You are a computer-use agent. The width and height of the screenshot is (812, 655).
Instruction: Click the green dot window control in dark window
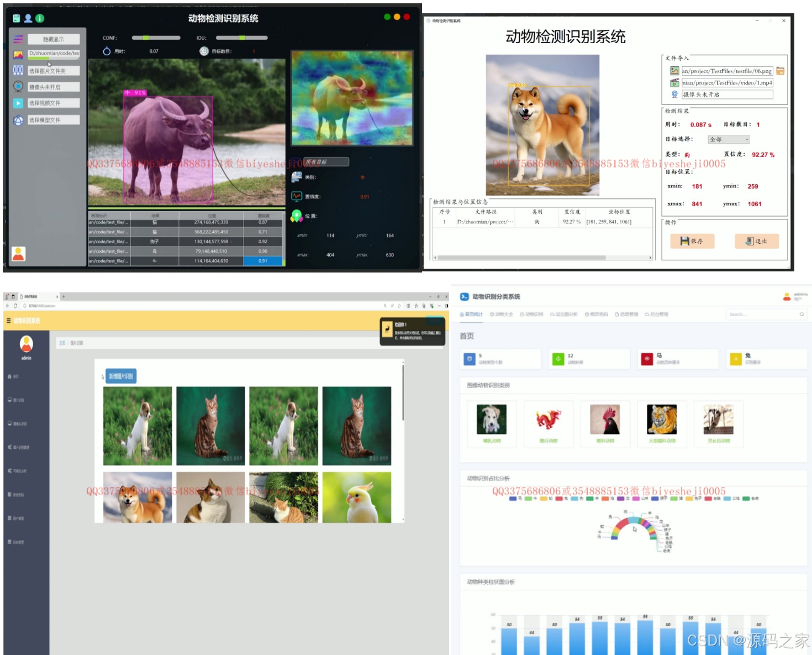[387, 17]
